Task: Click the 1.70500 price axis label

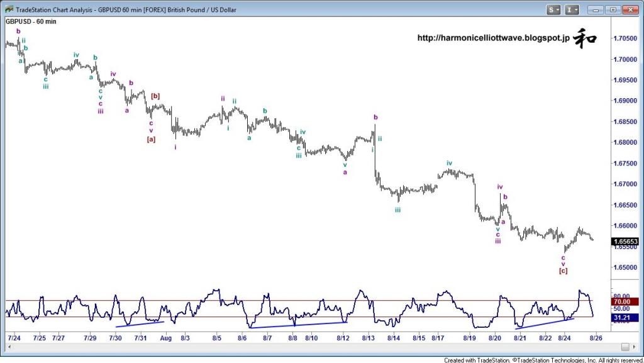Action: pos(625,38)
